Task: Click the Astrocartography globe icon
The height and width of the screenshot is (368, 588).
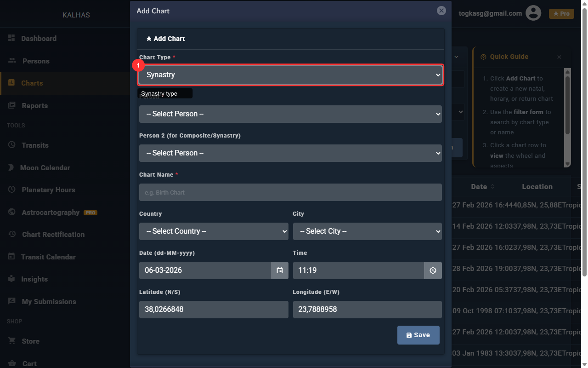Action: click(x=12, y=212)
